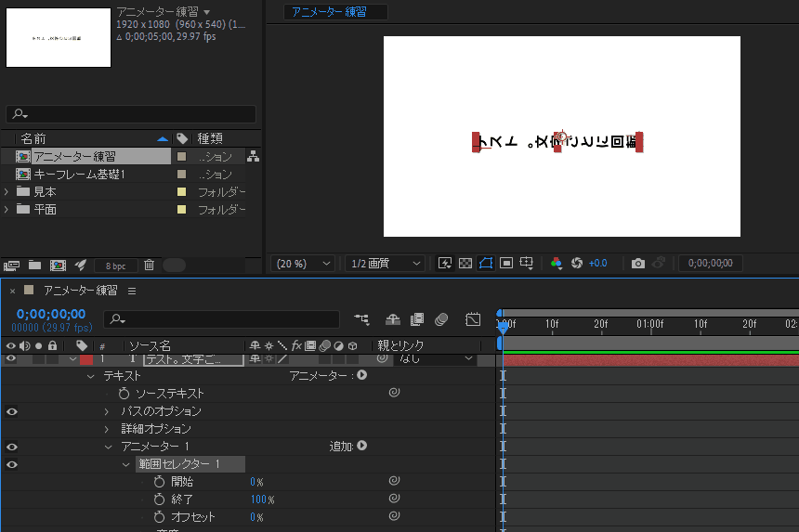Click the composition thumbnail in Project panel
This screenshot has width=799, height=532.
(x=59, y=38)
